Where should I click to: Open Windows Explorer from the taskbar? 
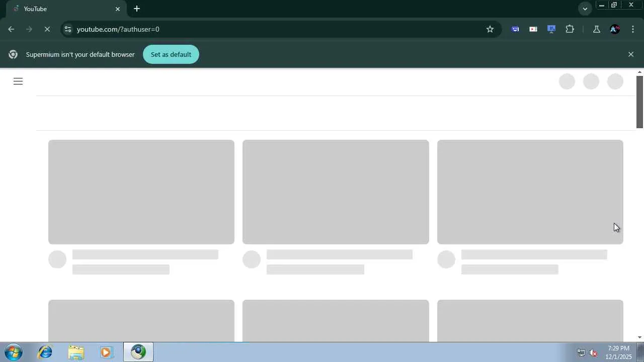click(x=76, y=352)
